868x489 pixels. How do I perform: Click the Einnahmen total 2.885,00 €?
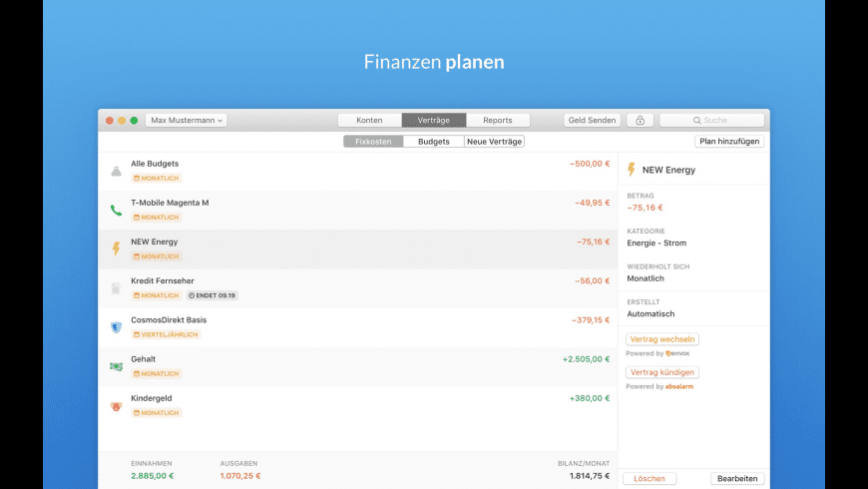pos(153,476)
